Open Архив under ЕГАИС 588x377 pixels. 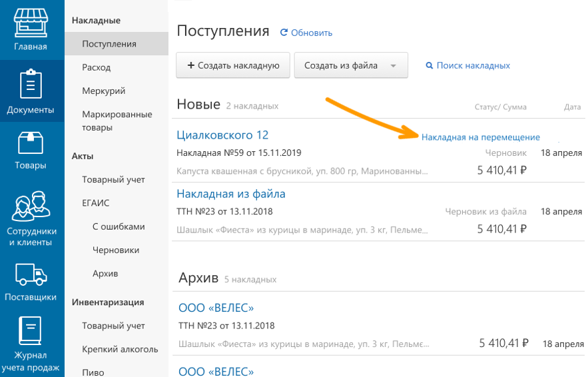coord(105,274)
